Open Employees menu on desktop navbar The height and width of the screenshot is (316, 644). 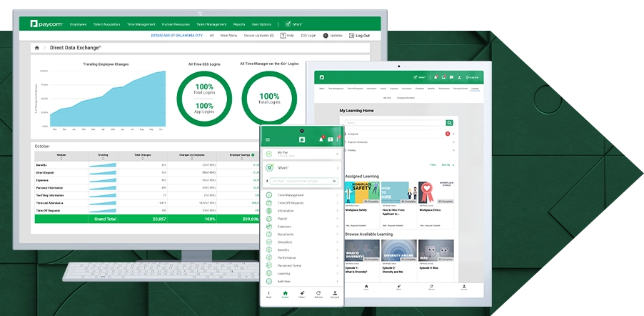pos(78,24)
